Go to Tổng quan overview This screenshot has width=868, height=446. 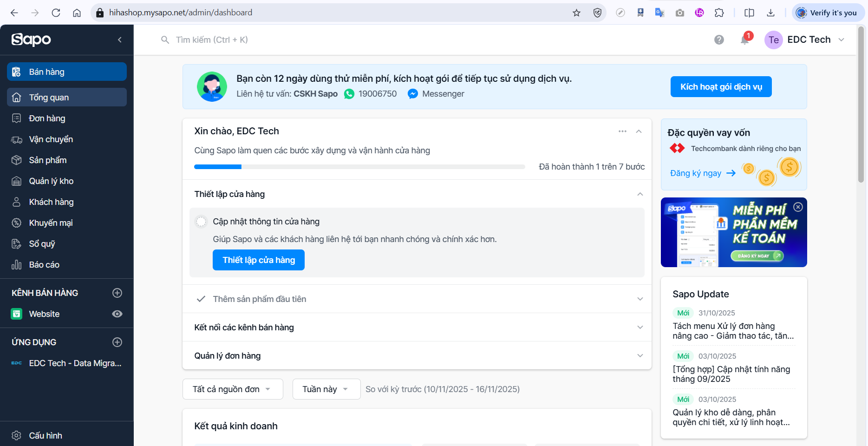pos(67,98)
